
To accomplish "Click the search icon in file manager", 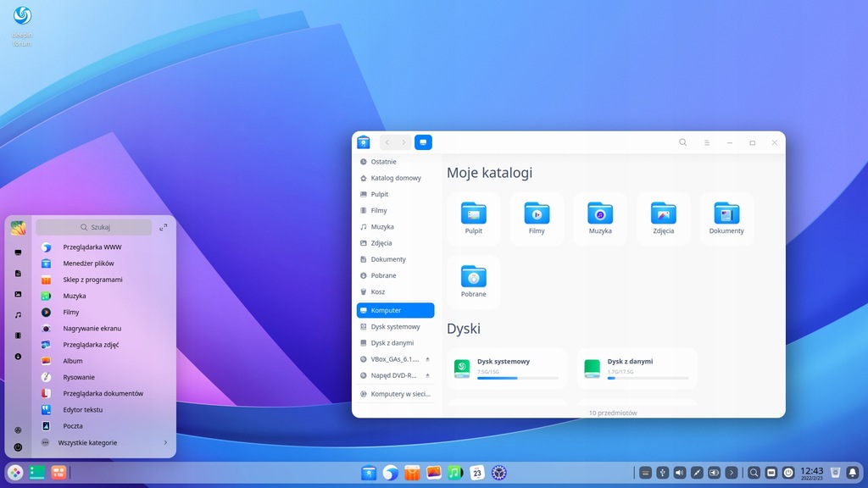I will tap(683, 142).
